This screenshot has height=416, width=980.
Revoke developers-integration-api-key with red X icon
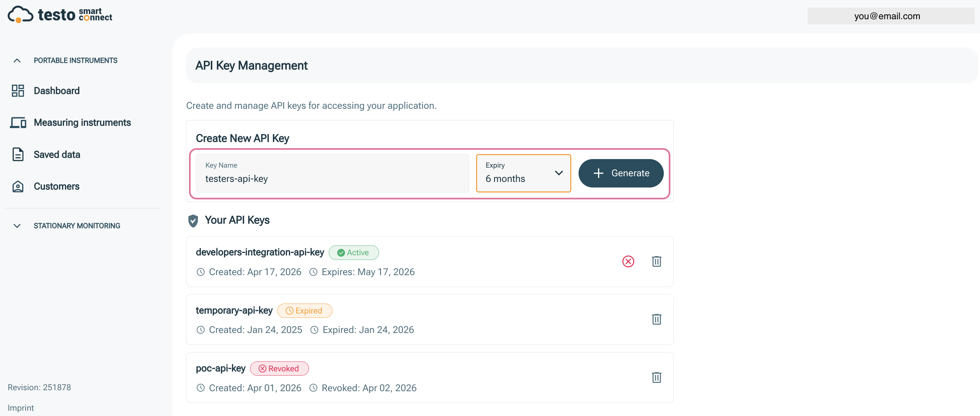click(628, 262)
